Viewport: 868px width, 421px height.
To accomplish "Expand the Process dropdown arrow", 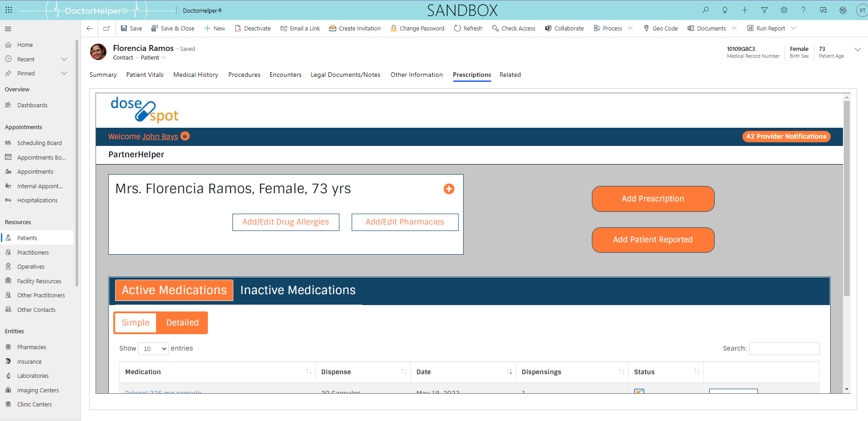I will (x=631, y=28).
